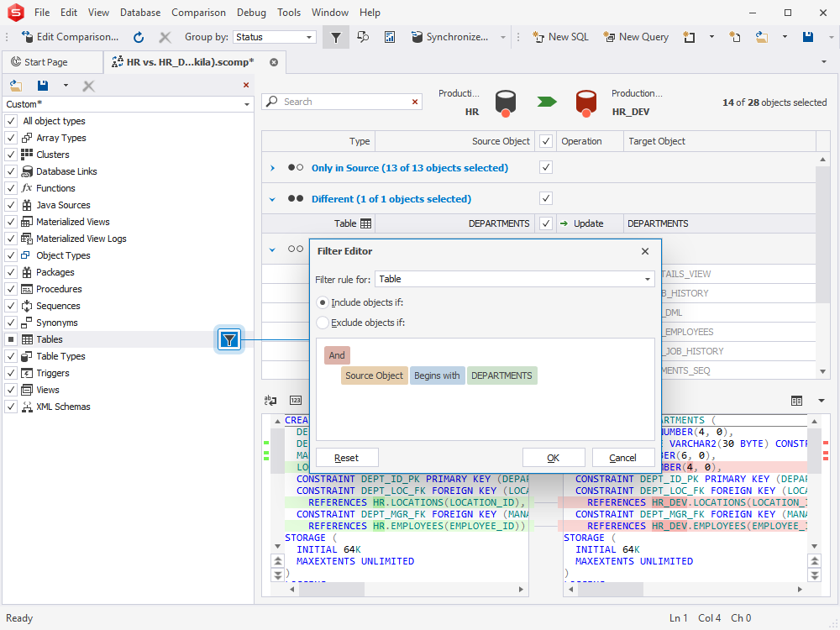Click the generate comparison report icon

point(390,37)
